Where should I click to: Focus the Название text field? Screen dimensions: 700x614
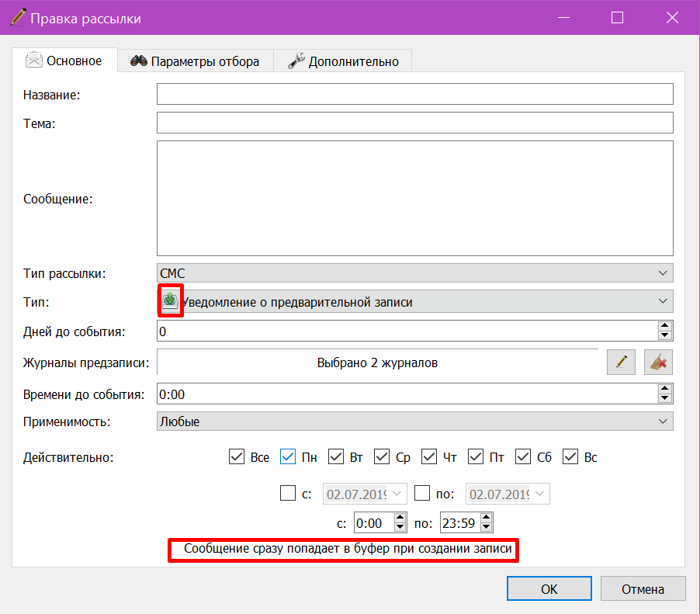(x=414, y=94)
